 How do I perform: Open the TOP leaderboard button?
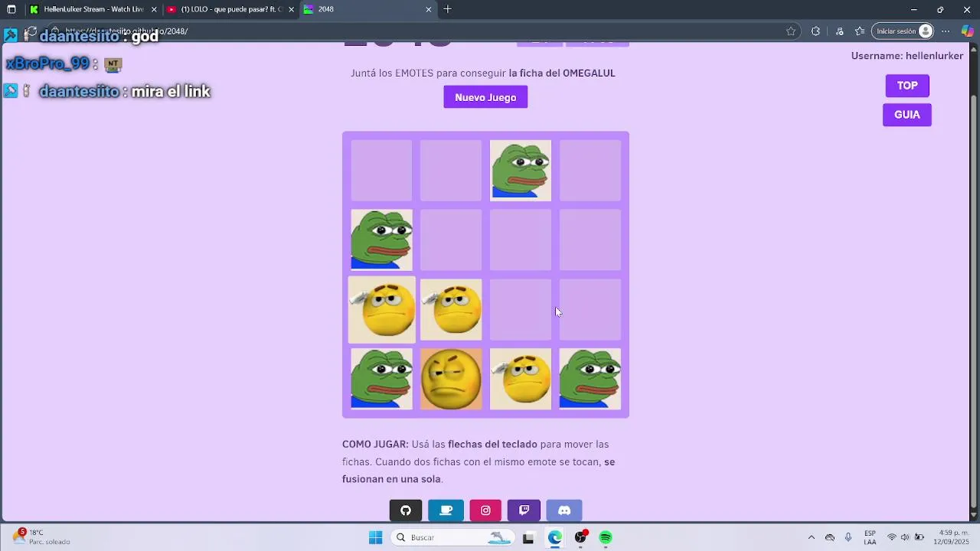(907, 86)
